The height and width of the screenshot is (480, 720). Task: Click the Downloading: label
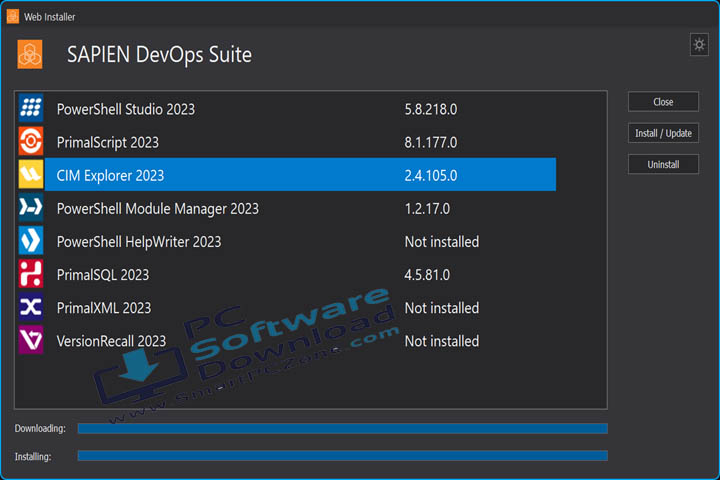point(40,429)
